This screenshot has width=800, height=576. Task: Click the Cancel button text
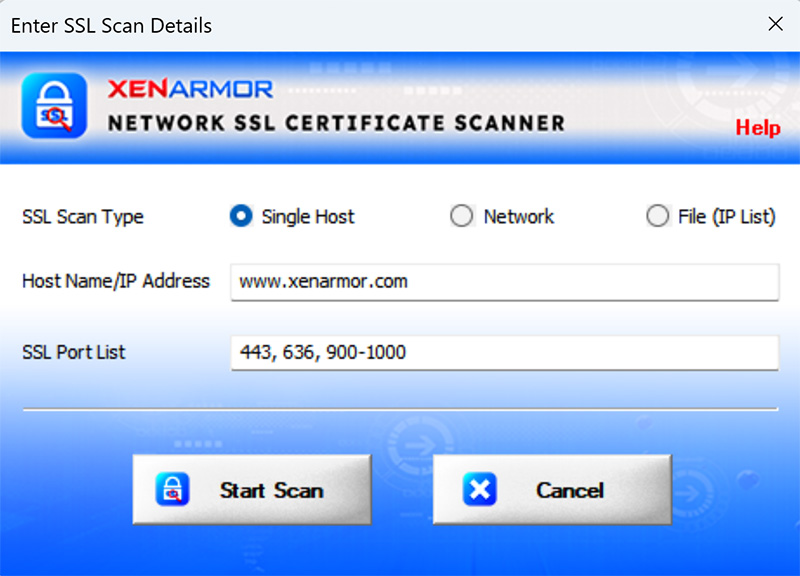(x=570, y=490)
